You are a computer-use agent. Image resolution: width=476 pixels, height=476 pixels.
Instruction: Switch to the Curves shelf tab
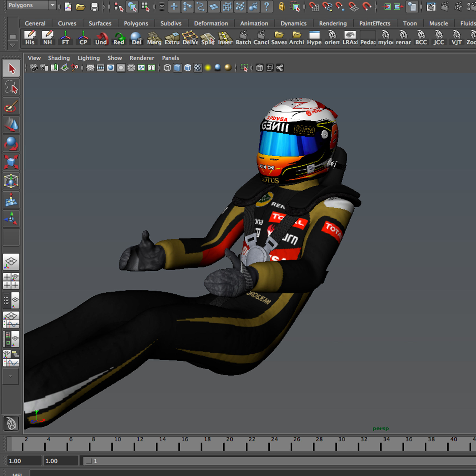point(67,23)
